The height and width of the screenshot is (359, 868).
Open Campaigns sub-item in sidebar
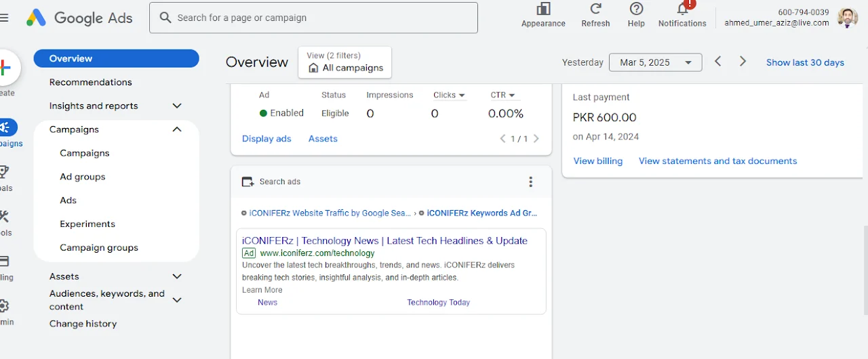(x=84, y=153)
